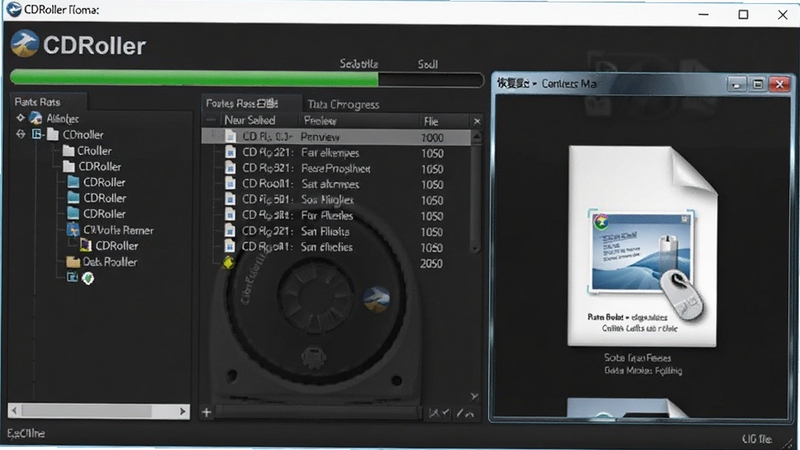Sort by the Flie column header

[431, 121]
